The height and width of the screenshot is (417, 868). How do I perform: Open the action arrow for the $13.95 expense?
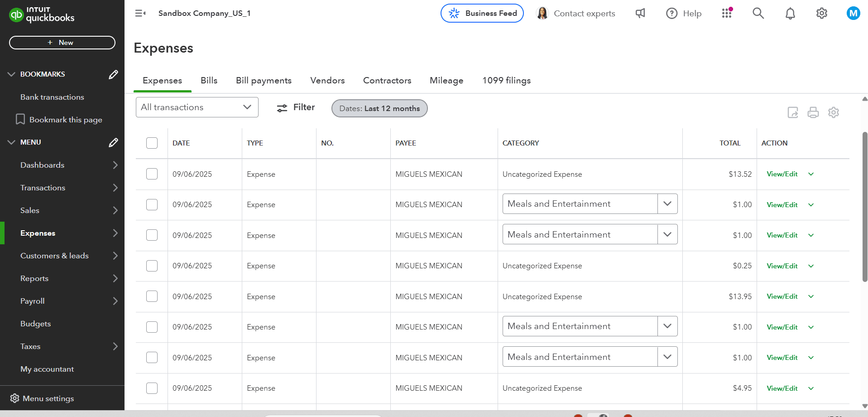[x=811, y=296]
